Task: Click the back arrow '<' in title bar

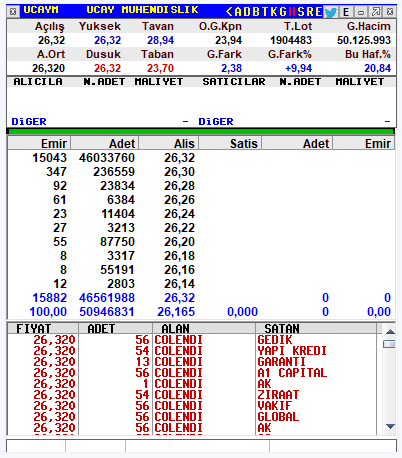Action: tap(229, 12)
